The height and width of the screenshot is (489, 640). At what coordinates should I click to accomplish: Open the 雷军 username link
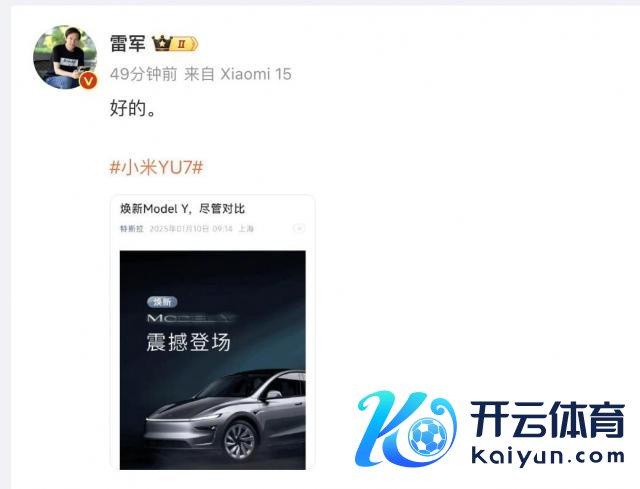click(128, 43)
